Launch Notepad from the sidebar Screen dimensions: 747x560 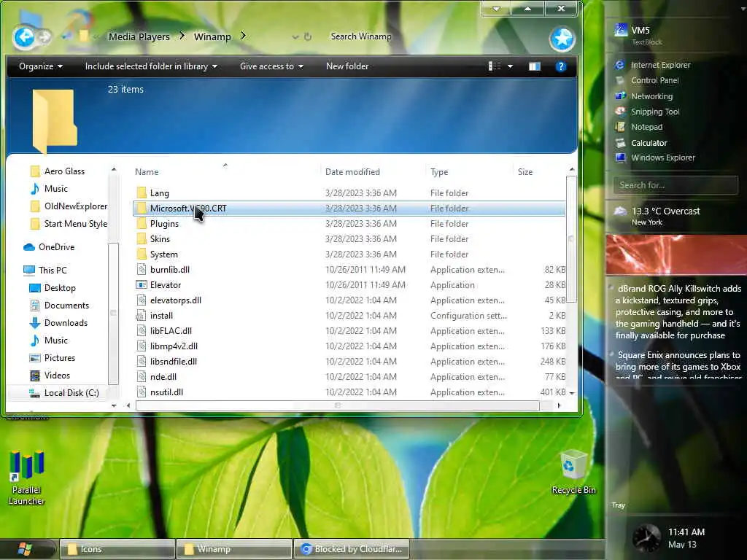click(646, 127)
